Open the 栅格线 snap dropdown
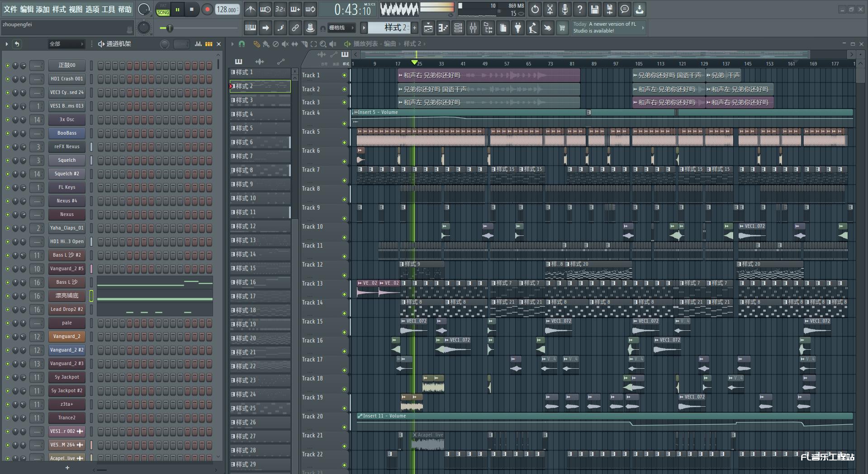The width and height of the screenshot is (868, 474). (x=342, y=28)
